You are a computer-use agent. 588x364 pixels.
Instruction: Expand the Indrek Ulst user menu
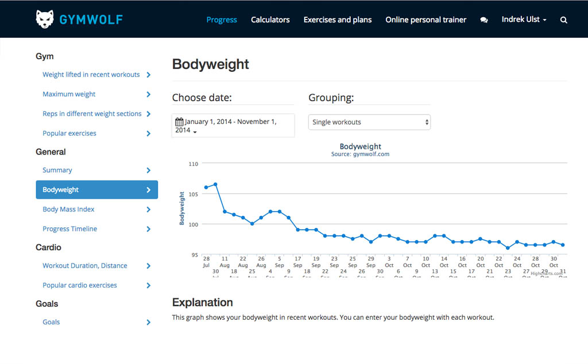coord(524,20)
